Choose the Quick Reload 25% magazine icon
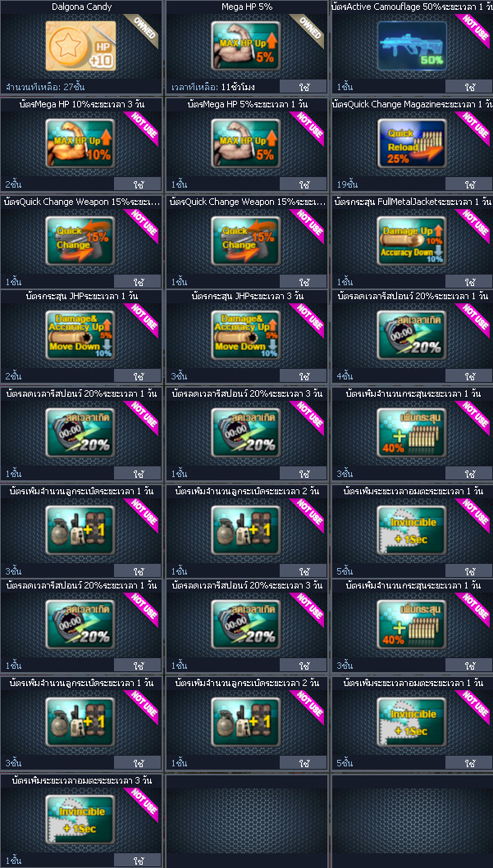 click(x=412, y=143)
